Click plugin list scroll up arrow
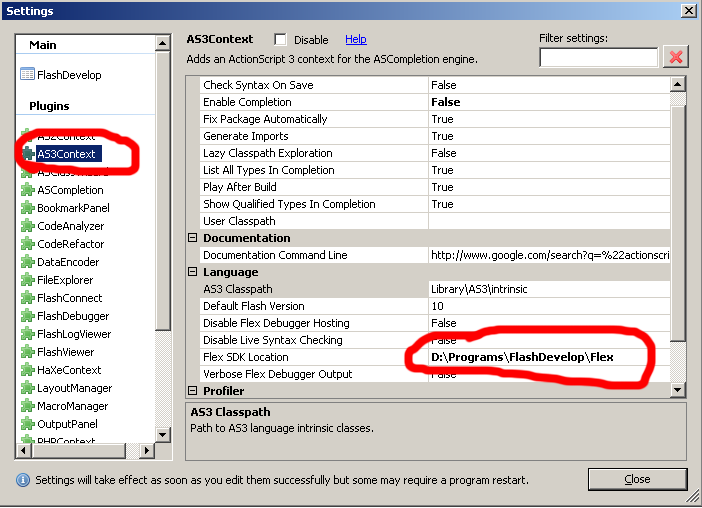This screenshot has width=702, height=508. (x=163, y=43)
